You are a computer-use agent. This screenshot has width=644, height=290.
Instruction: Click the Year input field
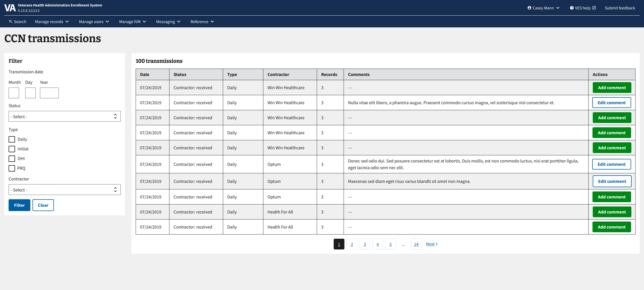coord(49,93)
